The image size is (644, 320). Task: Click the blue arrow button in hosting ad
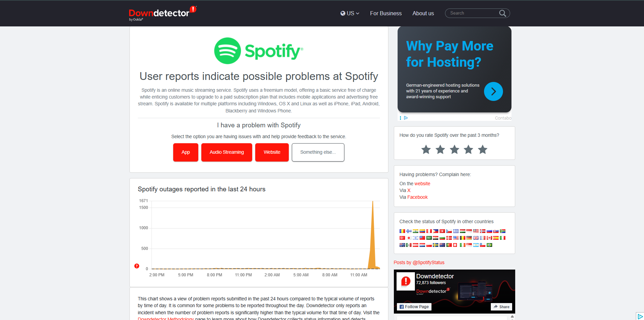pyautogui.click(x=493, y=91)
